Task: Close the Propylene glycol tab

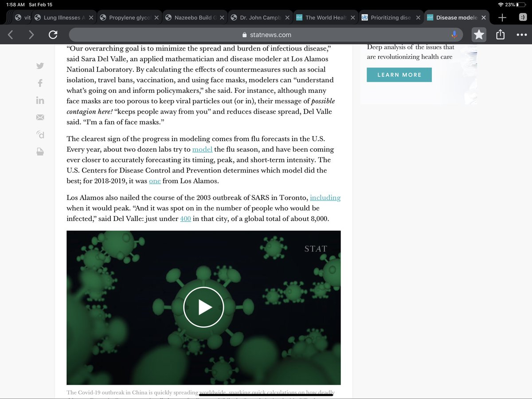Action: (x=156, y=18)
